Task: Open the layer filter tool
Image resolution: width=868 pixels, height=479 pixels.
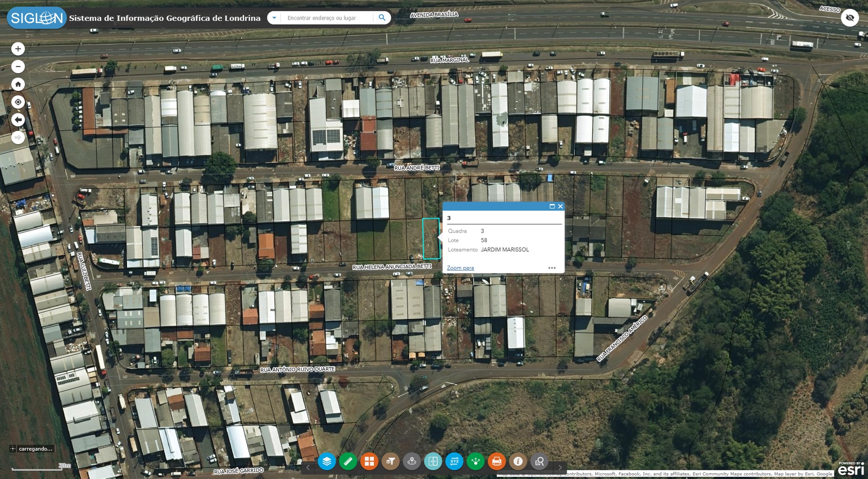Action: click(x=390, y=461)
